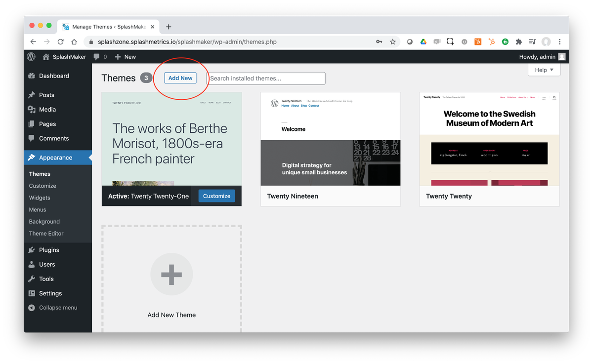
Task: Select the Manage Themes browser tab
Action: tap(108, 27)
